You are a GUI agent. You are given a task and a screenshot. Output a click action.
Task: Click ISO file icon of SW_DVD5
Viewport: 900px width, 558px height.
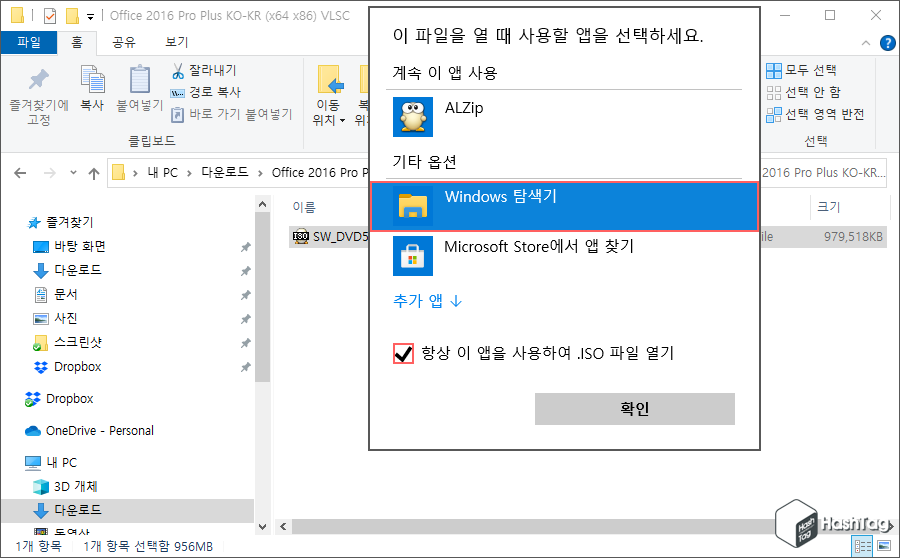[x=301, y=236]
